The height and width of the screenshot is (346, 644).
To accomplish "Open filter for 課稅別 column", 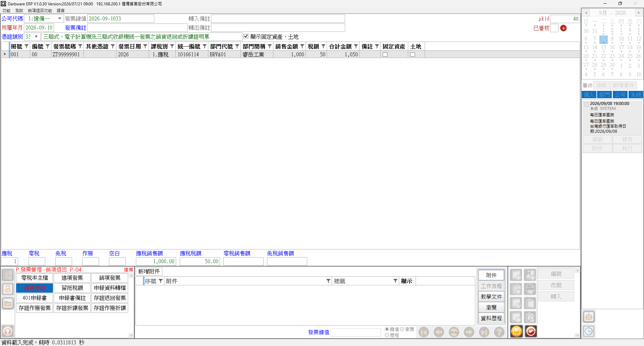I will click(172, 46).
